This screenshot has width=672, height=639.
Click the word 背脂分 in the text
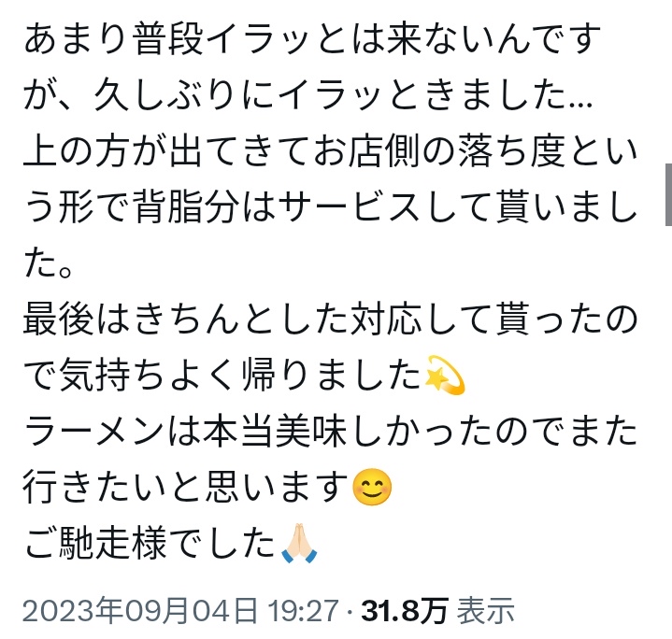(186, 207)
